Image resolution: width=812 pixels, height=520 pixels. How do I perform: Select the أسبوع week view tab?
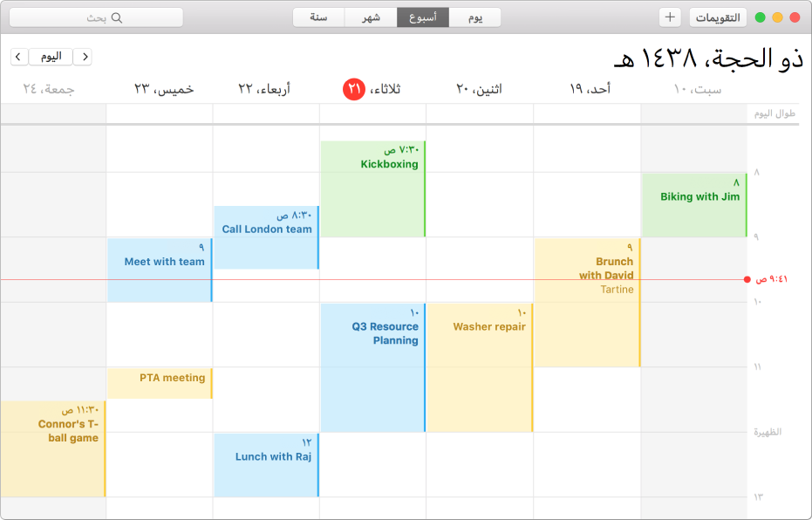(x=422, y=17)
